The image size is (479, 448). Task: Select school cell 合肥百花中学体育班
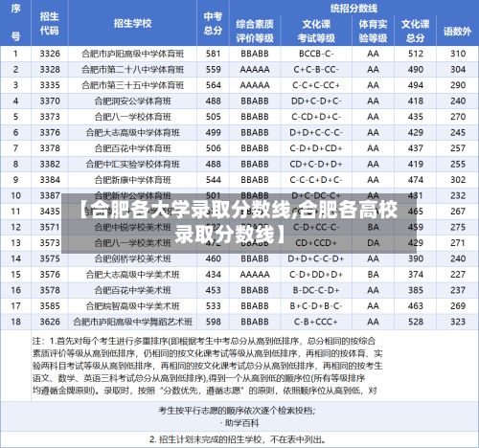click(x=132, y=148)
